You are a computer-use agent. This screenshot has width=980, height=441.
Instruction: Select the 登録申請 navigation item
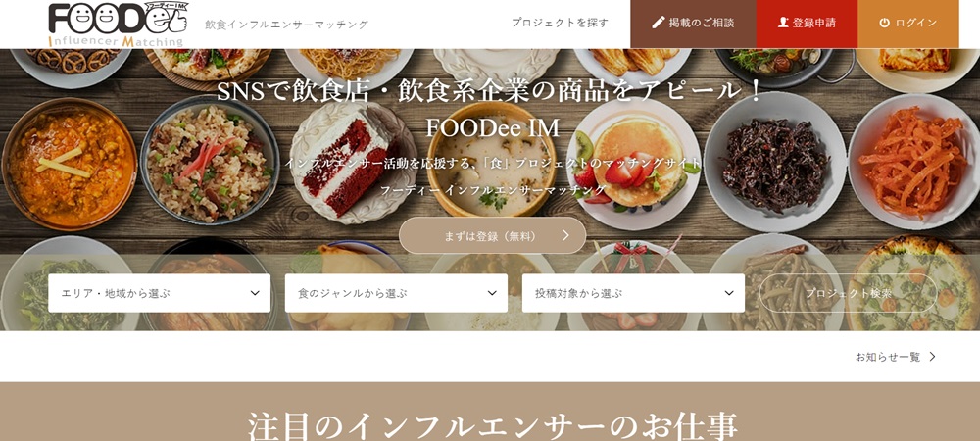tap(807, 24)
